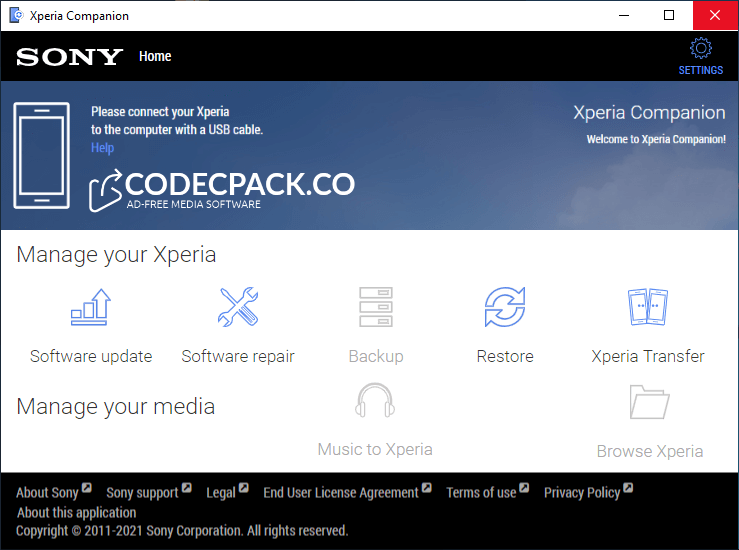
Task: Click the Xperia Transfer phones icon
Action: click(x=648, y=307)
